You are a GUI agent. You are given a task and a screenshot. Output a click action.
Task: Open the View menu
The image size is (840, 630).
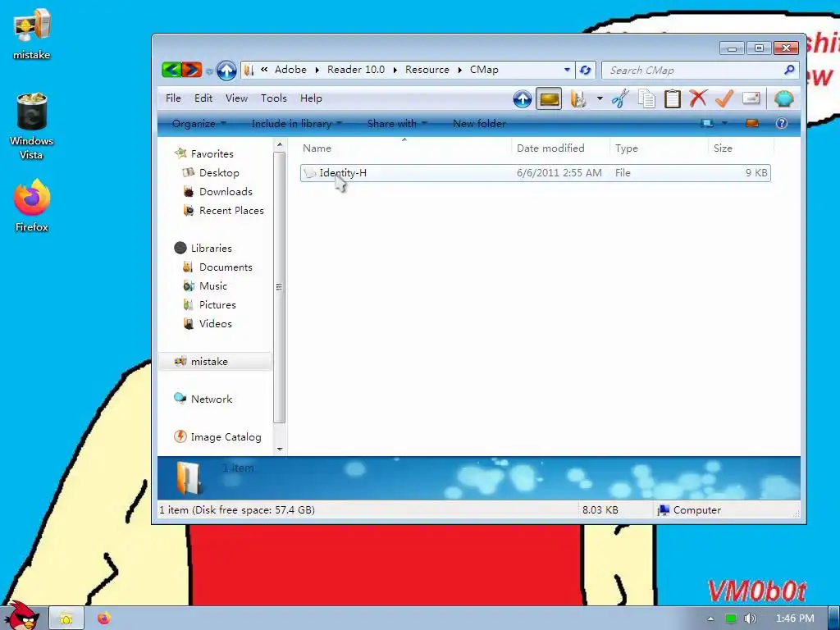pyautogui.click(x=236, y=98)
